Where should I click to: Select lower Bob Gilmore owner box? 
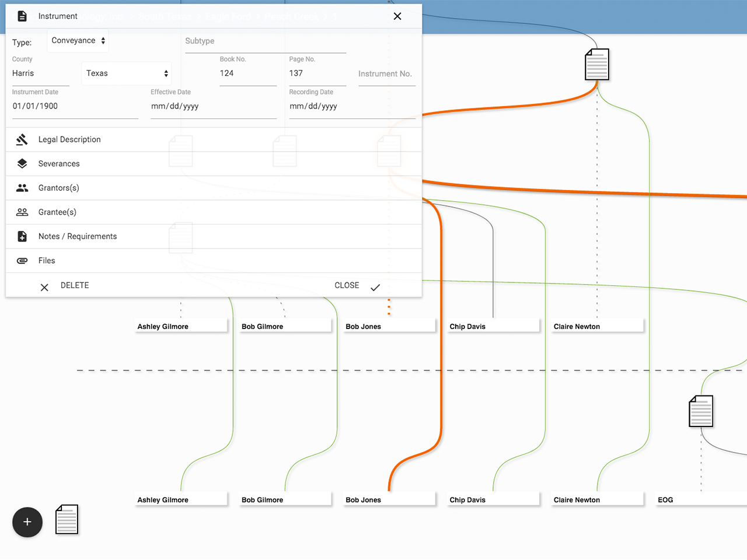coord(285,499)
